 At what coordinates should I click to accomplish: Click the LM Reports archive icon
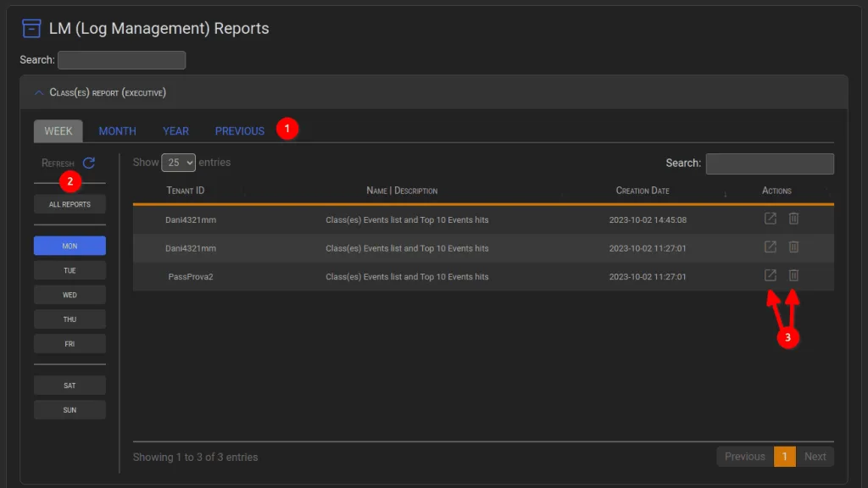31,28
